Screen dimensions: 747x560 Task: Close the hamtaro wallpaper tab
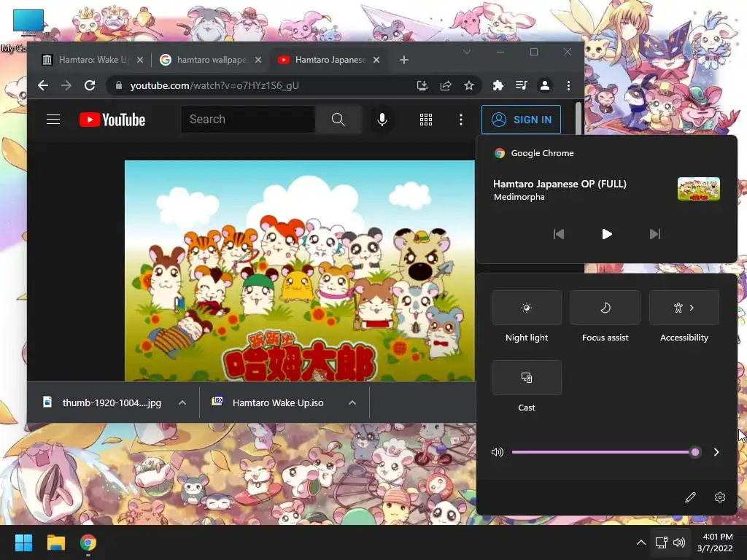(258, 60)
